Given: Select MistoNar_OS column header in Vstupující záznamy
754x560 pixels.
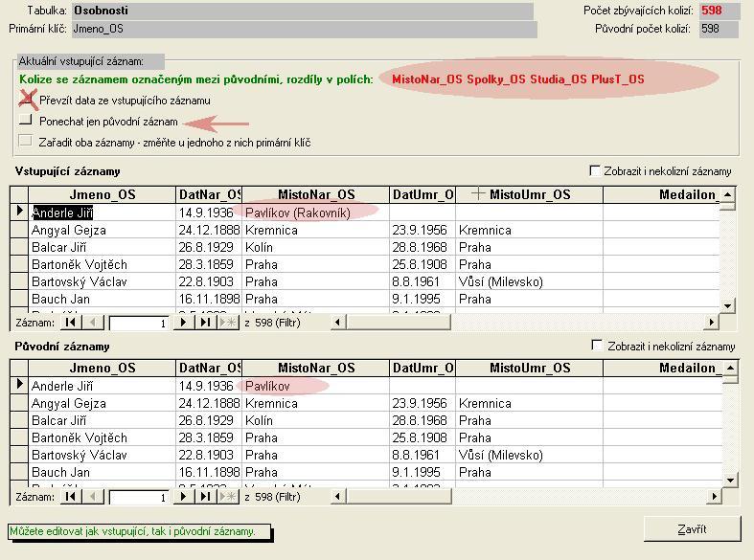Looking at the screenshot, I should 316,194.
